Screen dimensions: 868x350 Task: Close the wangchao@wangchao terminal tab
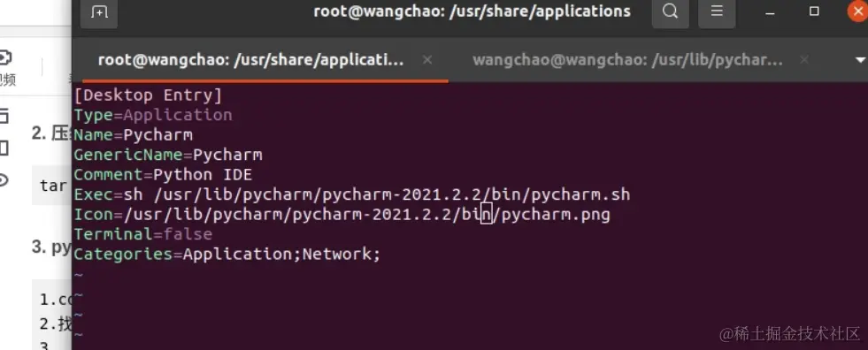click(804, 60)
